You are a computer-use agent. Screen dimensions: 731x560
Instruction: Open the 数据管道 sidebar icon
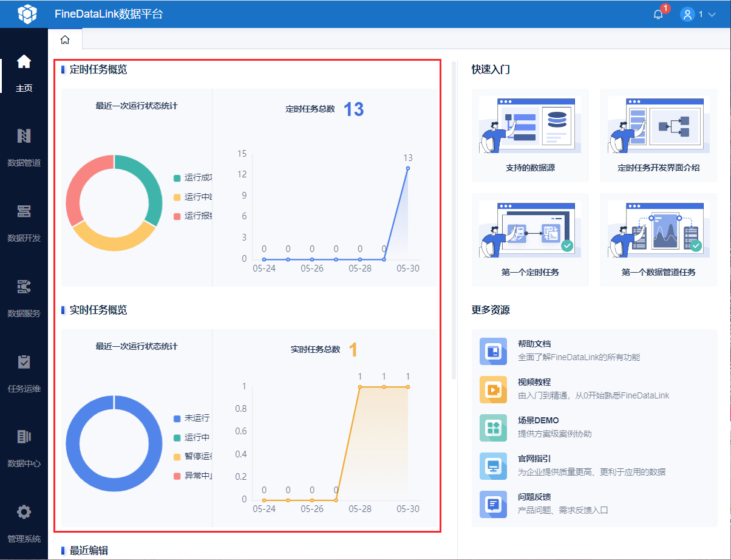24,136
